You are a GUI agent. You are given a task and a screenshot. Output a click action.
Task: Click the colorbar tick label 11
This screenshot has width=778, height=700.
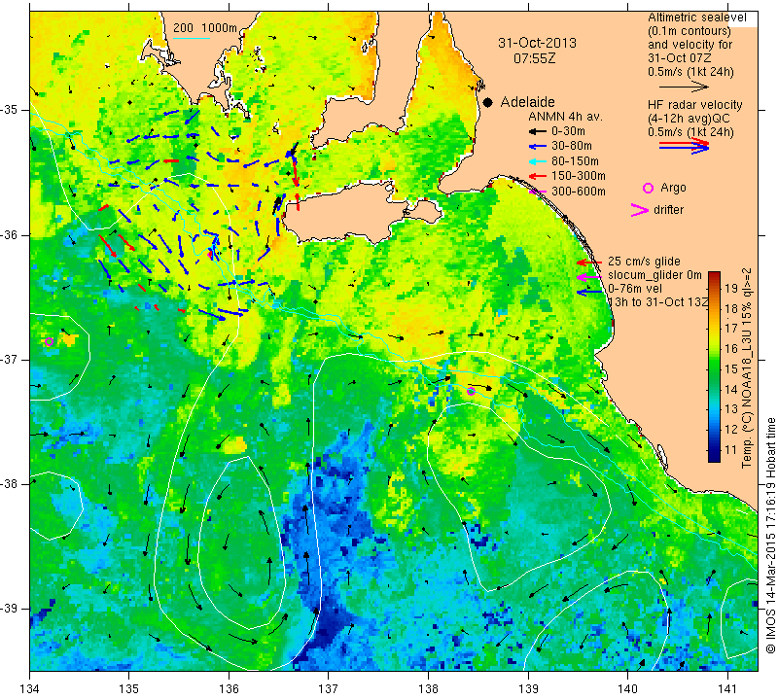tap(732, 450)
